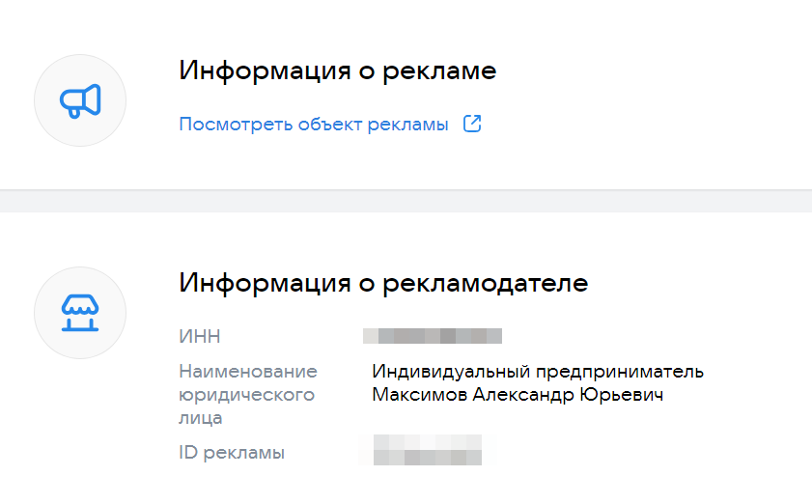This screenshot has height=504, width=812.
Task: Click the Информация о рекламе heading
Action: pos(338,71)
